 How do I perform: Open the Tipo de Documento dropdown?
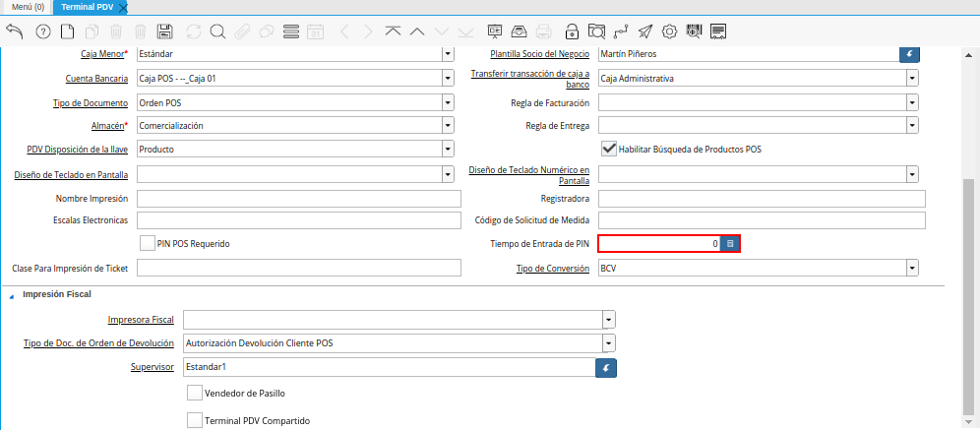coord(448,102)
